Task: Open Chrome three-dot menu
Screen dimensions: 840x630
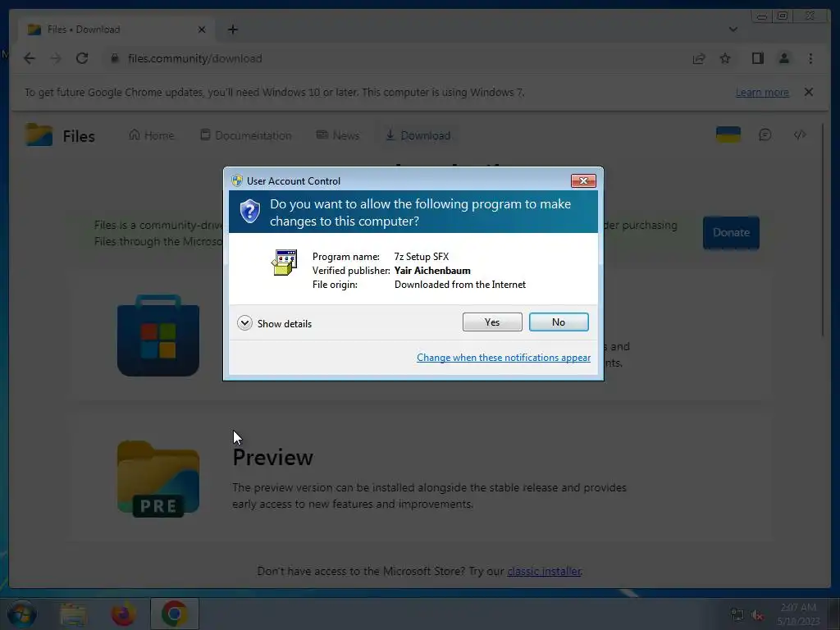Action: point(810,58)
